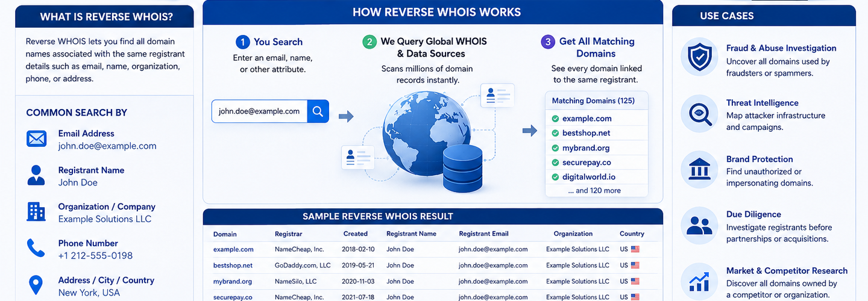868x301 pixels.
Task: Click the Due Diligence people icon
Action: (699, 225)
